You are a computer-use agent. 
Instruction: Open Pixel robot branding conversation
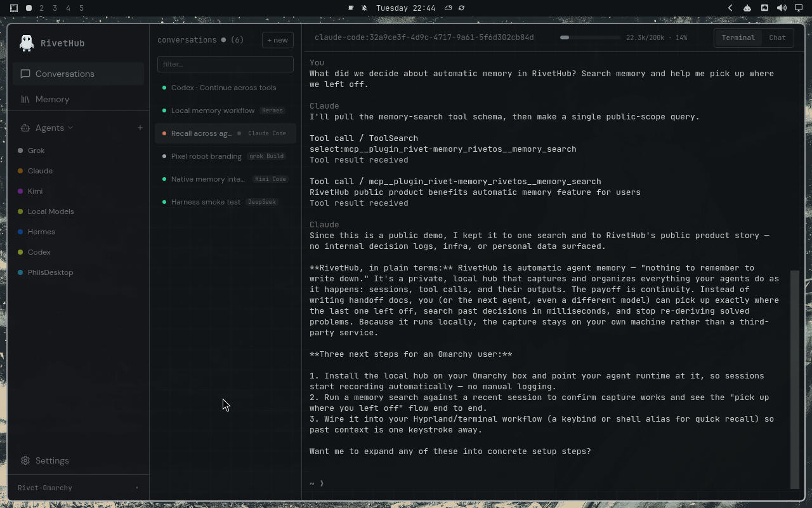point(225,156)
